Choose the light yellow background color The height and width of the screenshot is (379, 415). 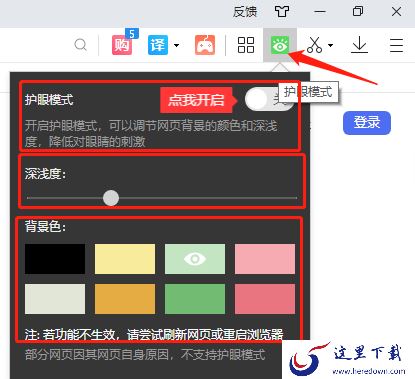(125, 259)
